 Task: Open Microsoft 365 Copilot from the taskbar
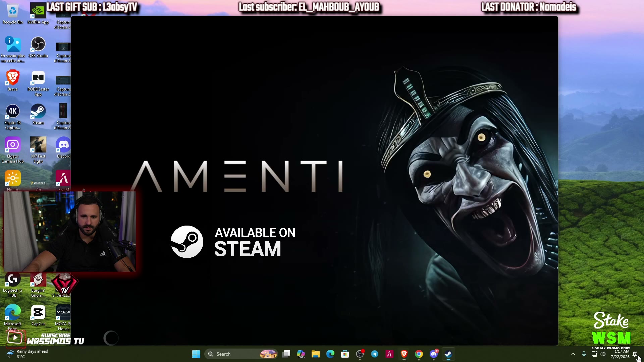301,354
